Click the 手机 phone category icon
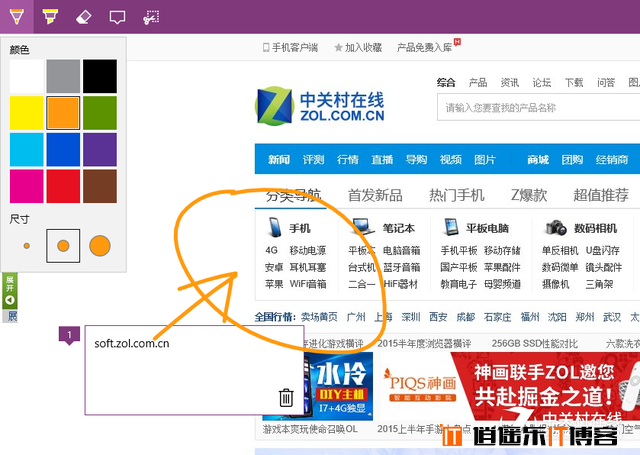This screenshot has width=640, height=455. click(274, 227)
